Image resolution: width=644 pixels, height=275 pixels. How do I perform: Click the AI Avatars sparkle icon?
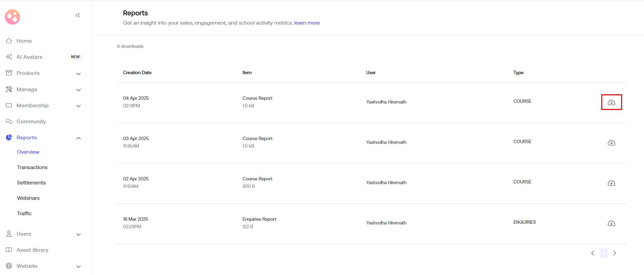(x=9, y=57)
